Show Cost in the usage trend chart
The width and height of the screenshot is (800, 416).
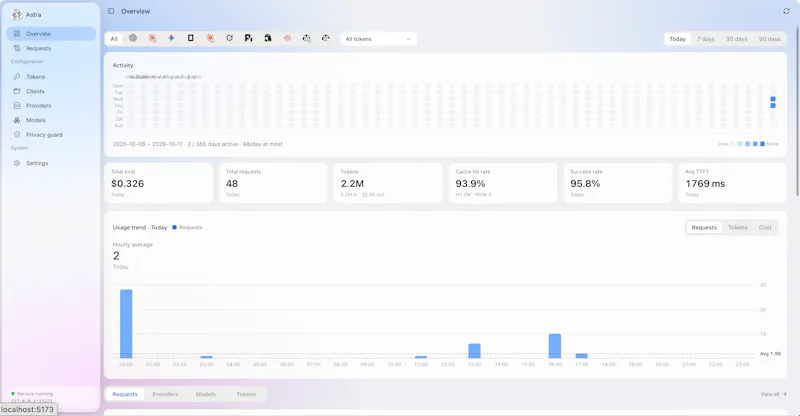click(765, 228)
